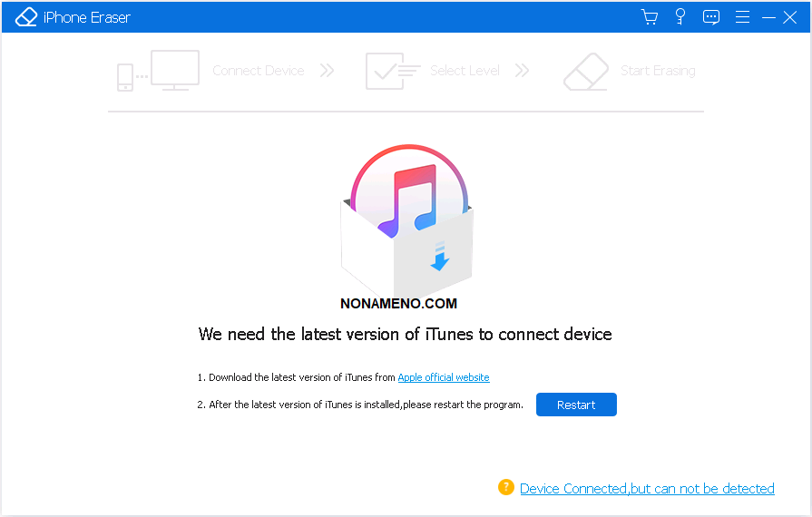Open 'Device Connected, but can not be detected' link
Image resolution: width=812 pixels, height=517 pixels.
647,488
